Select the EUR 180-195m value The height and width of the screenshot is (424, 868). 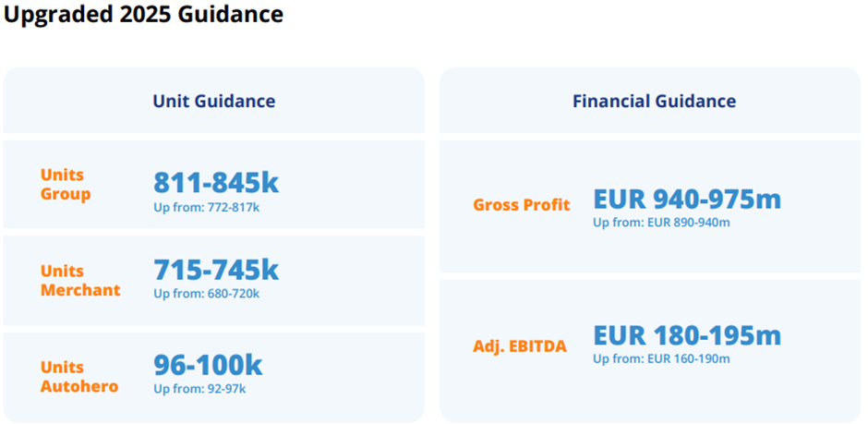(x=686, y=334)
